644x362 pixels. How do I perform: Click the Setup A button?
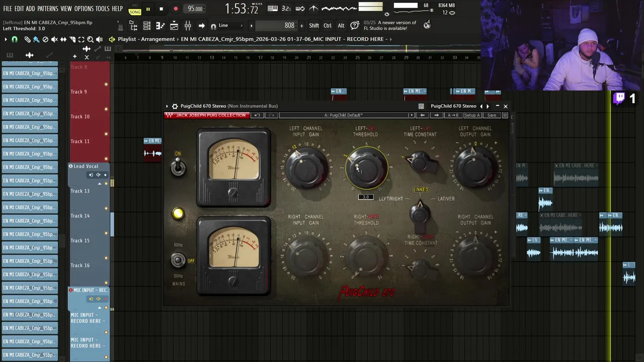tap(471, 115)
